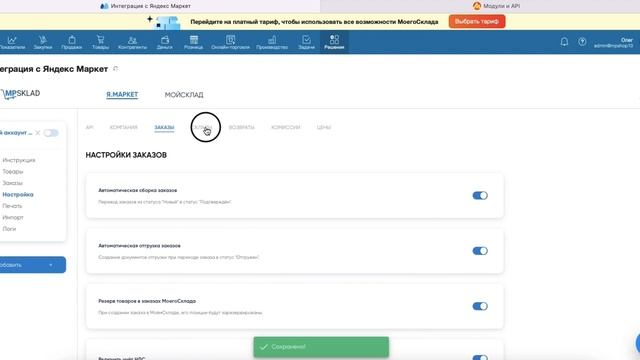Open the Показатели section in top navigation
The width and height of the screenshot is (640, 360).
tap(12, 42)
